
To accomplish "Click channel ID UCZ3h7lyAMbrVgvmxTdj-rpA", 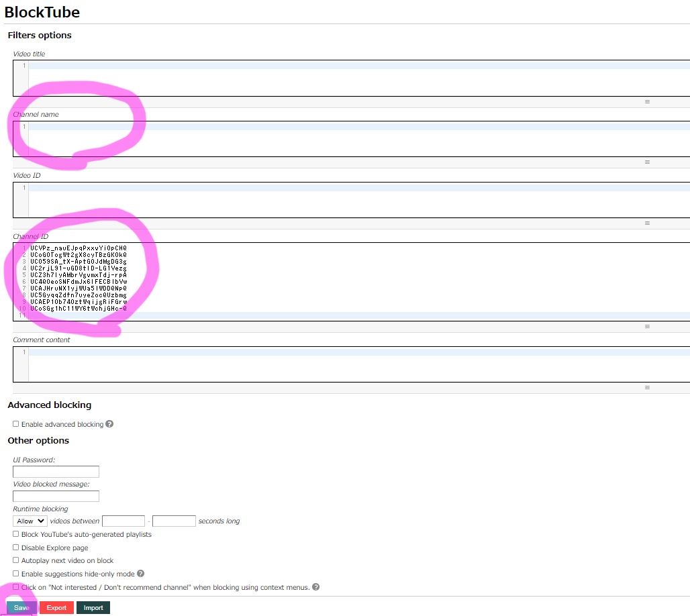I will coord(79,275).
